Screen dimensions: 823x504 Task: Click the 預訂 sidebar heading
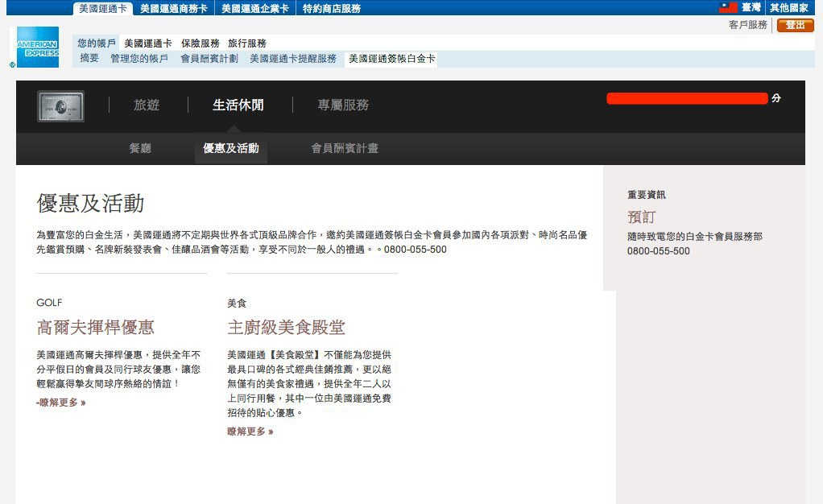[641, 217]
